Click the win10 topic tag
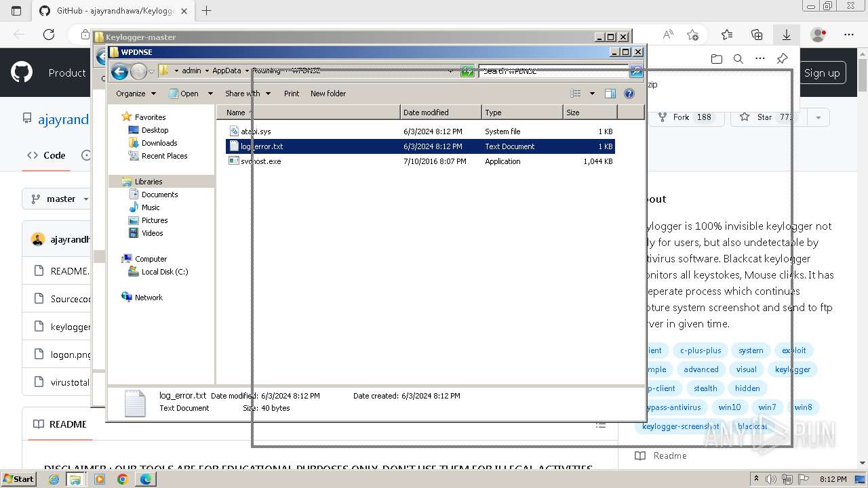The width and height of the screenshot is (868, 488). (730, 407)
